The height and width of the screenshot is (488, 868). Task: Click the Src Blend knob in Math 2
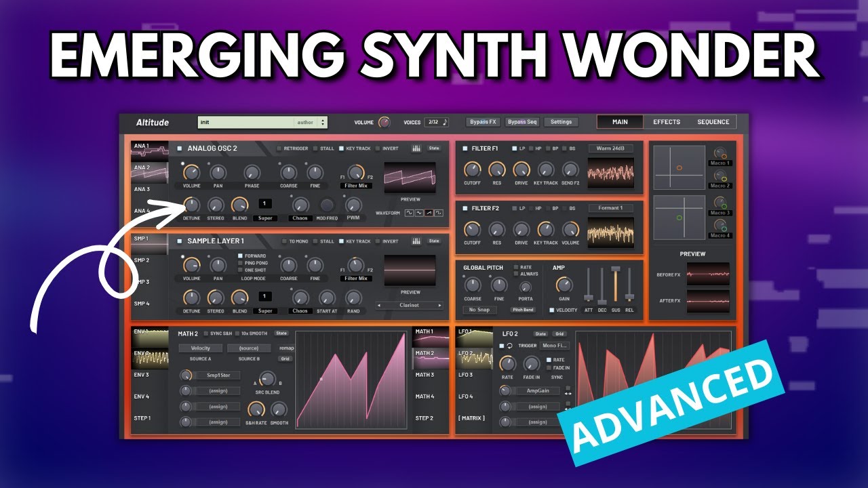[267, 379]
